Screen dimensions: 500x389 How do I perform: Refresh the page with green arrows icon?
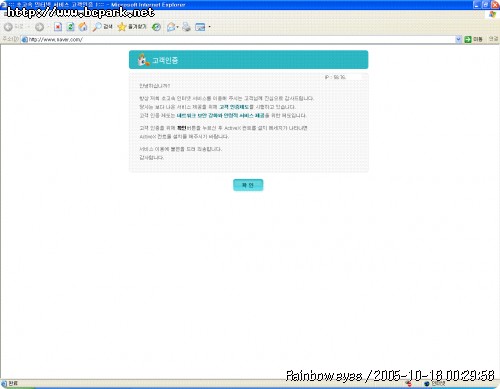pos(70,27)
